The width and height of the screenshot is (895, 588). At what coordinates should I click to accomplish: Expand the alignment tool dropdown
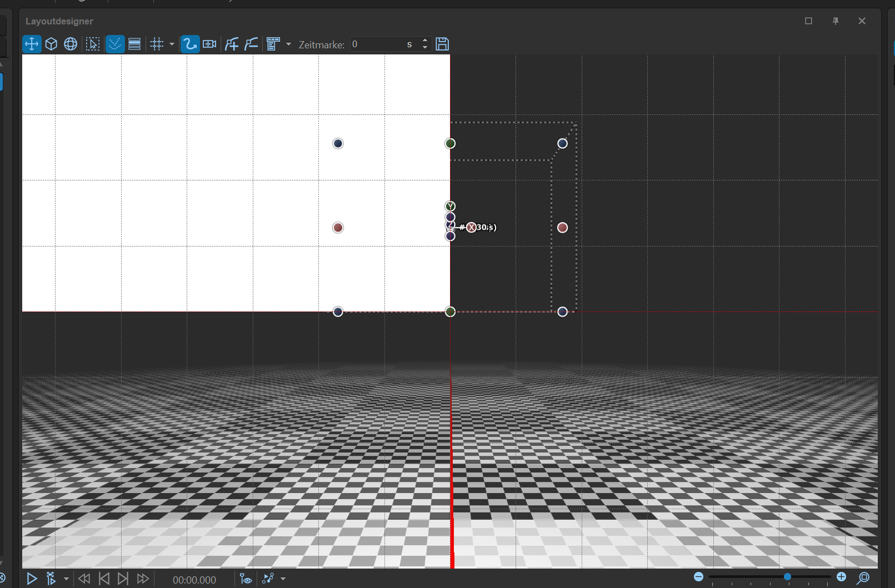[x=288, y=44]
